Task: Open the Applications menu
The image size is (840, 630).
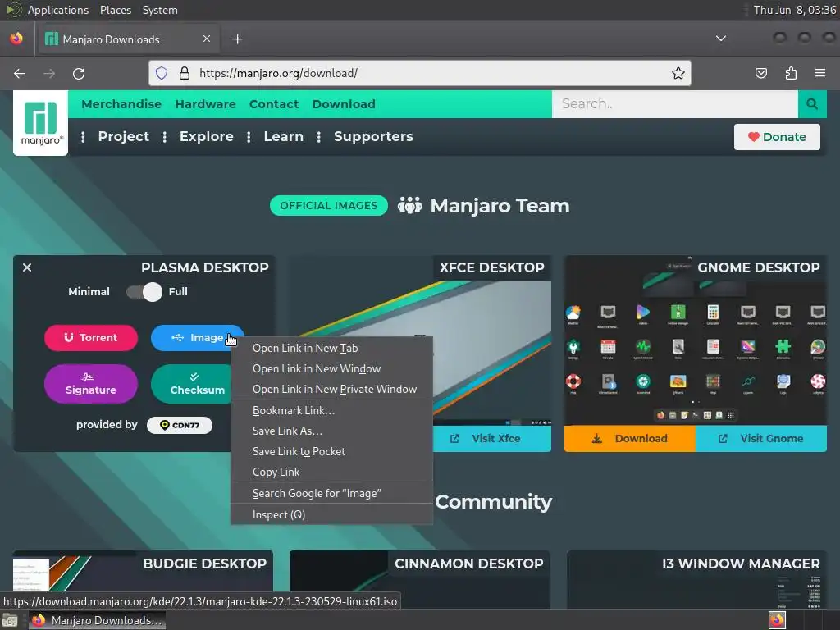Action: [x=58, y=10]
